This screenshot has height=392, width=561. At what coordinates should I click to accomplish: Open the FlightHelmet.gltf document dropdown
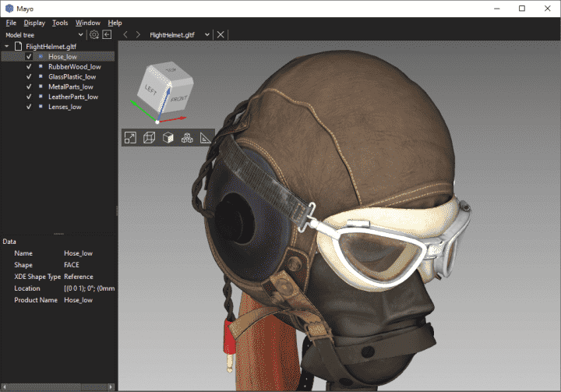(x=207, y=35)
